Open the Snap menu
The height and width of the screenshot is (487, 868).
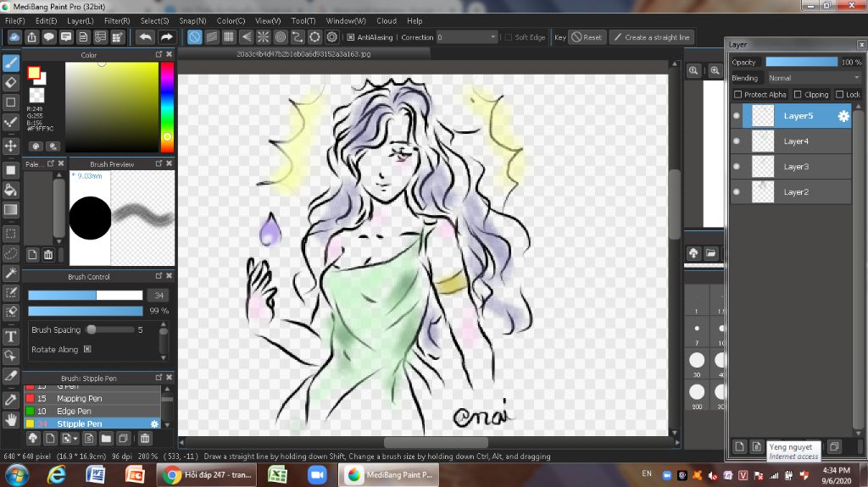[x=192, y=20]
